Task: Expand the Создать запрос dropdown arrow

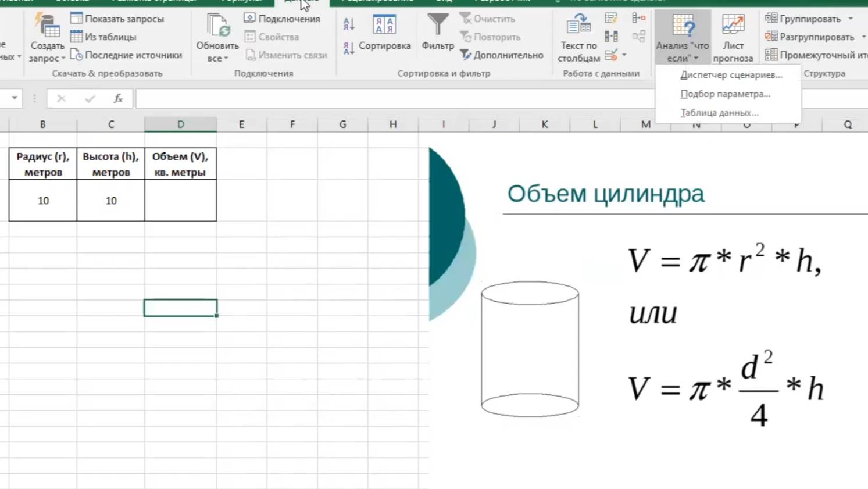Action: pos(63,58)
